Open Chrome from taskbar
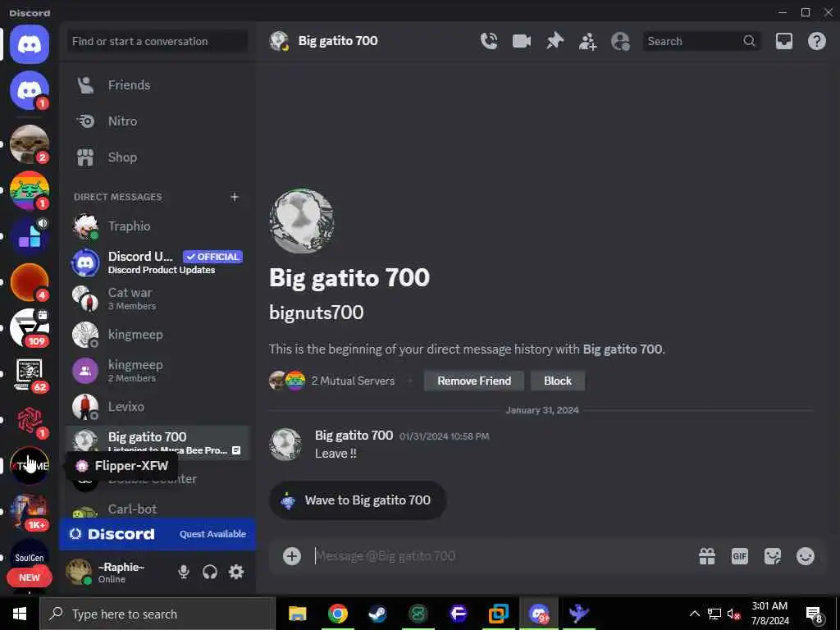Screen dimensions: 840x630 pyautogui.click(x=337, y=614)
